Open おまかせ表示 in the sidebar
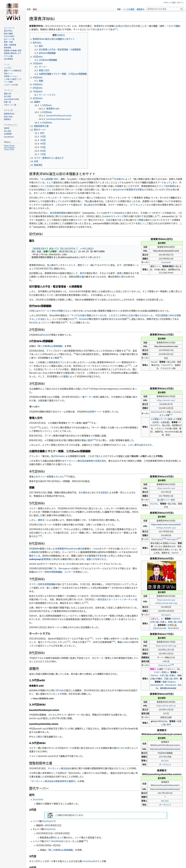Image resolution: width=186 pixels, height=868 pixels. coord(9,36)
